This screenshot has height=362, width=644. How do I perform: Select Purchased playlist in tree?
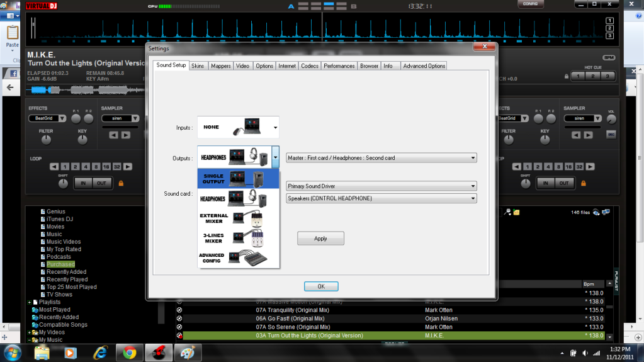coord(60,264)
